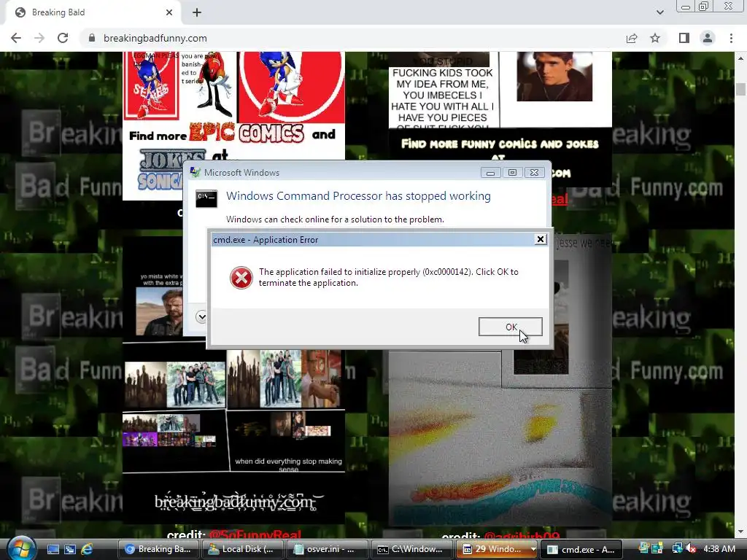Image resolution: width=747 pixels, height=560 pixels.
Task: Share this page via share icon
Action: (632, 38)
